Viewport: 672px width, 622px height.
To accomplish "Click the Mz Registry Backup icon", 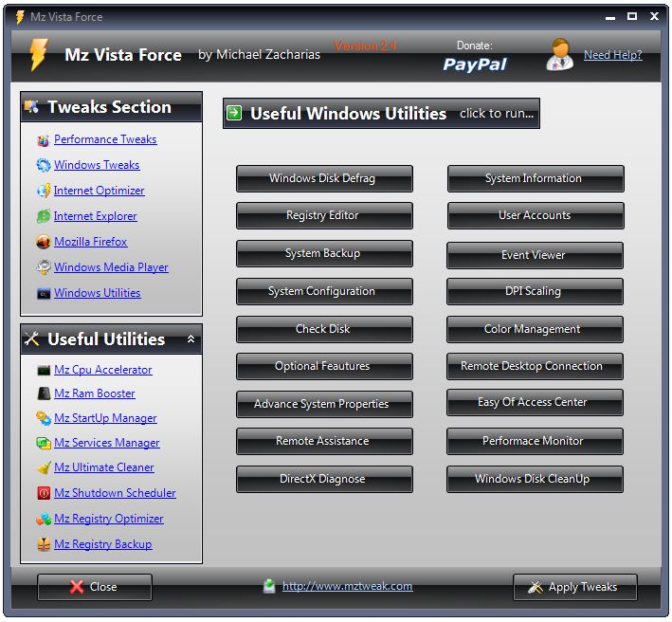I will tap(44, 544).
